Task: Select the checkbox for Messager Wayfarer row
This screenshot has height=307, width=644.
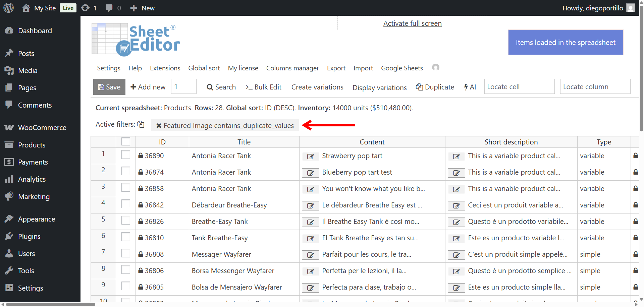Action: pyautogui.click(x=126, y=253)
